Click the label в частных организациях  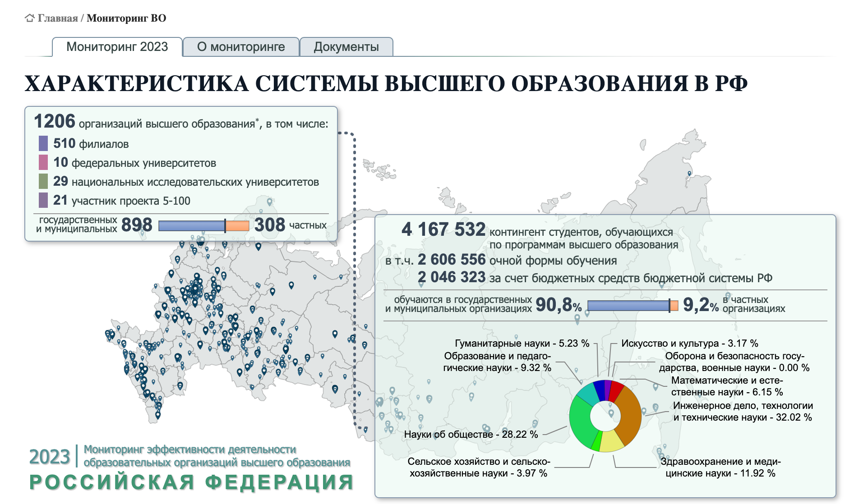click(754, 304)
